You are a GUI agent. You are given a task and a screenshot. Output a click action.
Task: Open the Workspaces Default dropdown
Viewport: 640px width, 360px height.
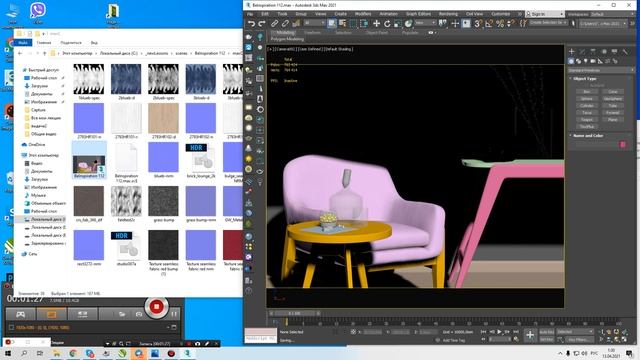tap(612, 14)
